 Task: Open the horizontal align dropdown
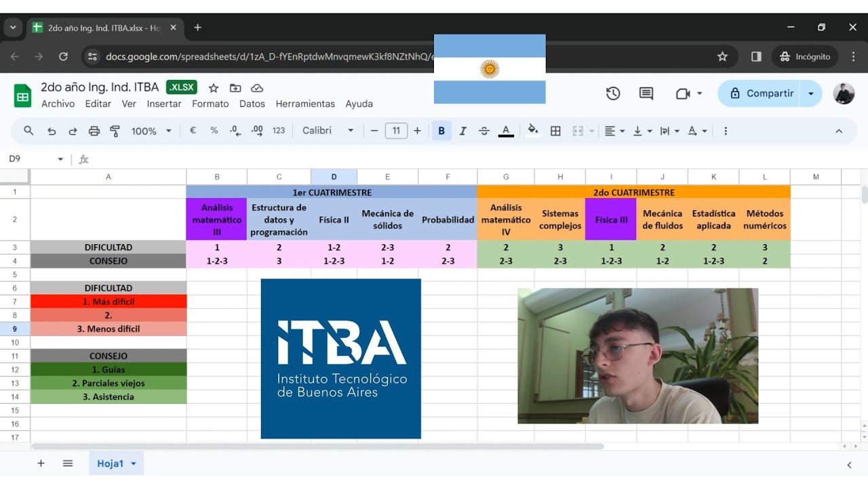coord(614,131)
